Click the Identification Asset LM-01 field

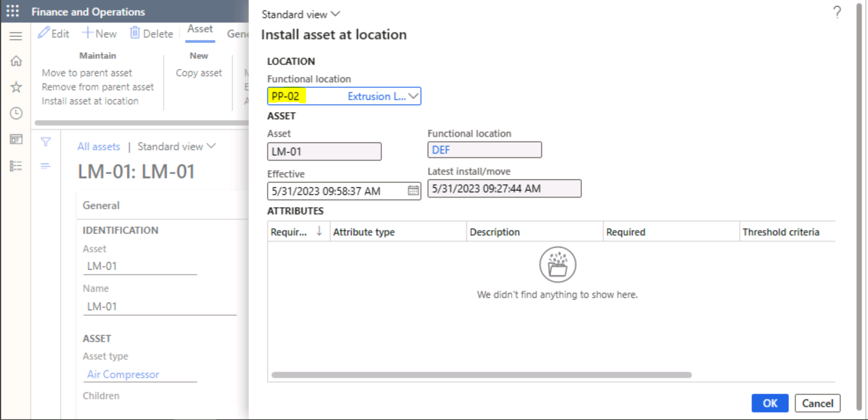coord(140,266)
